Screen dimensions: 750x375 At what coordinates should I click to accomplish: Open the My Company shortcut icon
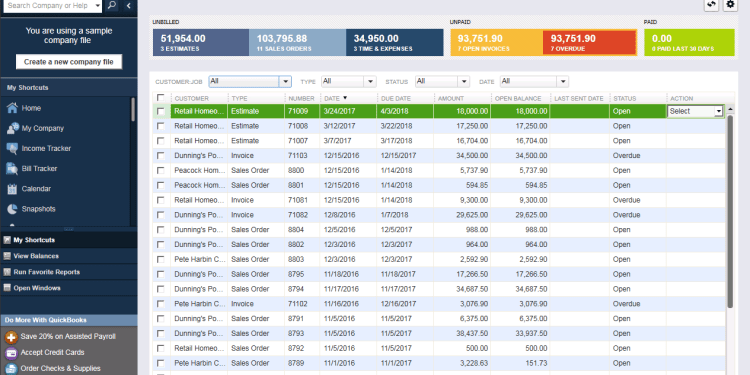tap(12, 128)
